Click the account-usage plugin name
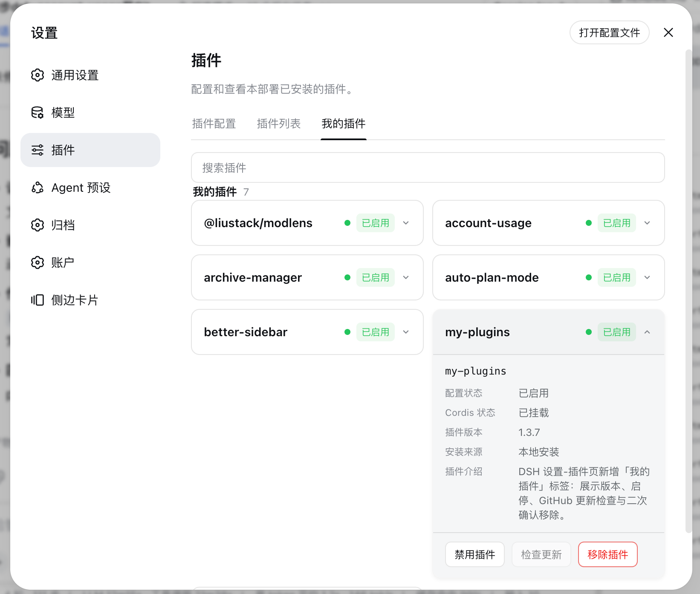The image size is (700, 594). point(489,223)
